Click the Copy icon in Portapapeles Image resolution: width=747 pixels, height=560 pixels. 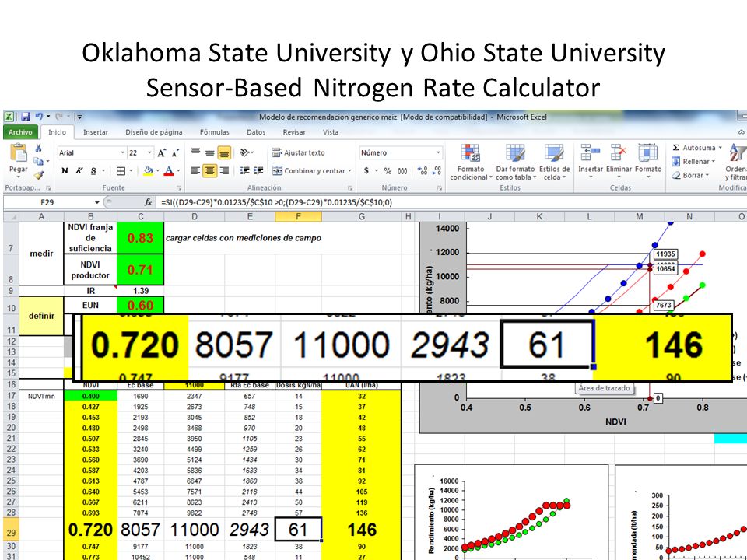point(38,162)
